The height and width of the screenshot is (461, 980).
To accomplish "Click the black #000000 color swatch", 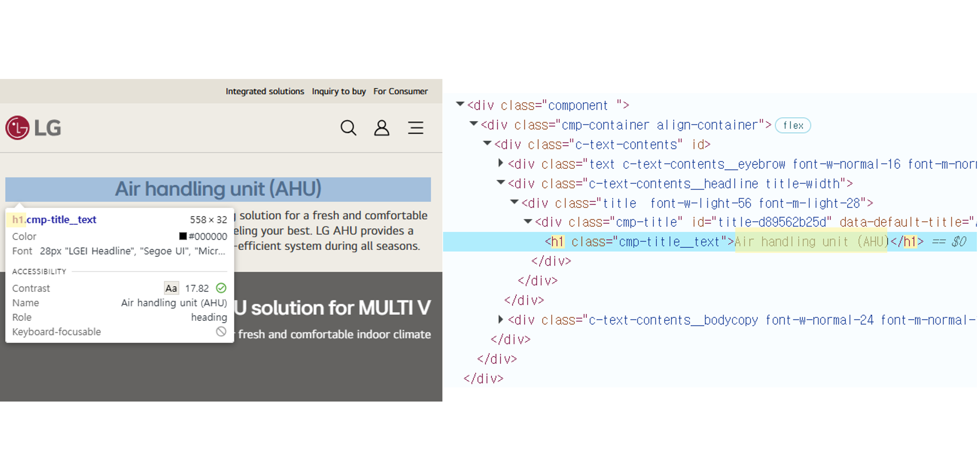I will tap(183, 236).
